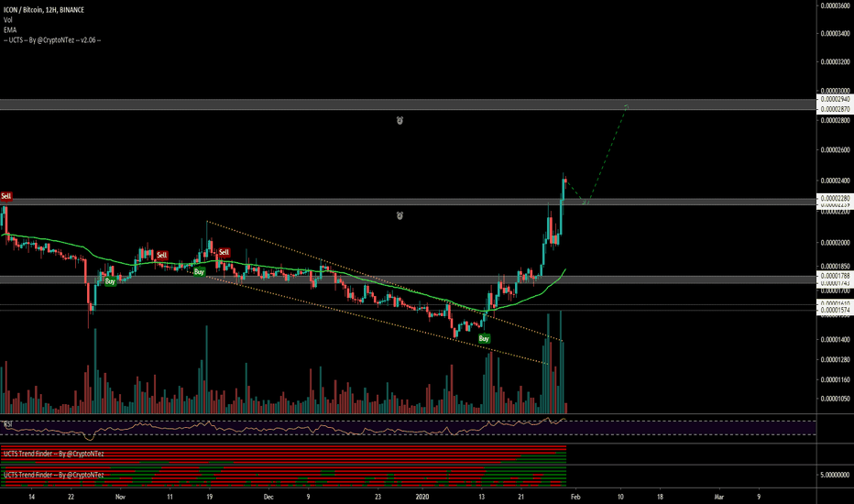Click the 0.00001280 price axis value

point(836,359)
